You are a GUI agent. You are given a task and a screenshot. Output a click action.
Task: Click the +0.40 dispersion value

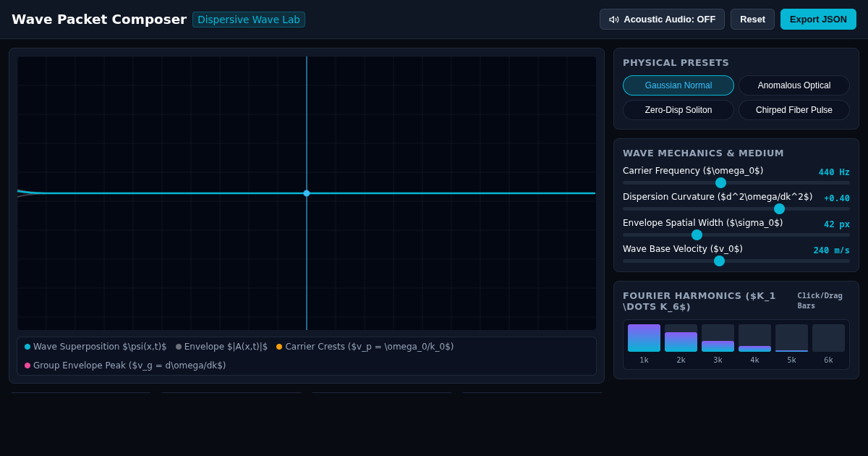tap(837, 198)
